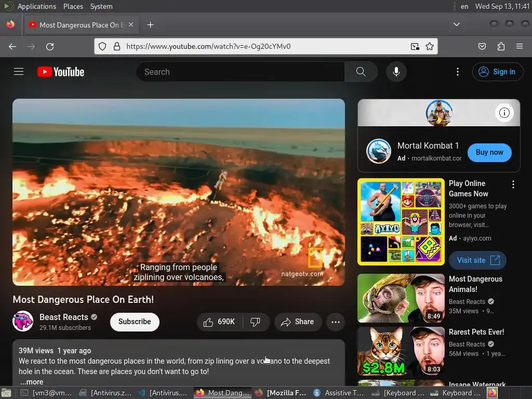Switch to [Mozilla F... taskbar window
Image resolution: width=532 pixels, height=399 pixels.
tap(280, 393)
